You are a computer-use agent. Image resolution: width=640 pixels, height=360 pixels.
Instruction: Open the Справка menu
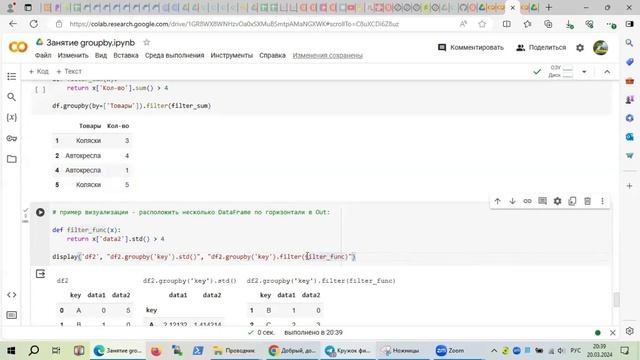272,56
